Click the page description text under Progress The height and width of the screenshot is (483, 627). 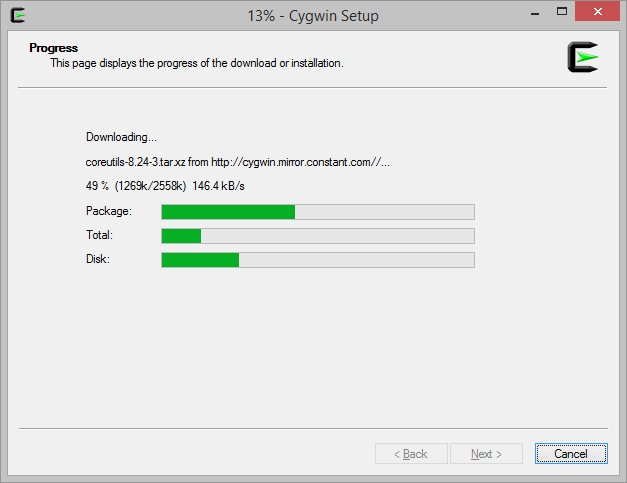(197, 63)
